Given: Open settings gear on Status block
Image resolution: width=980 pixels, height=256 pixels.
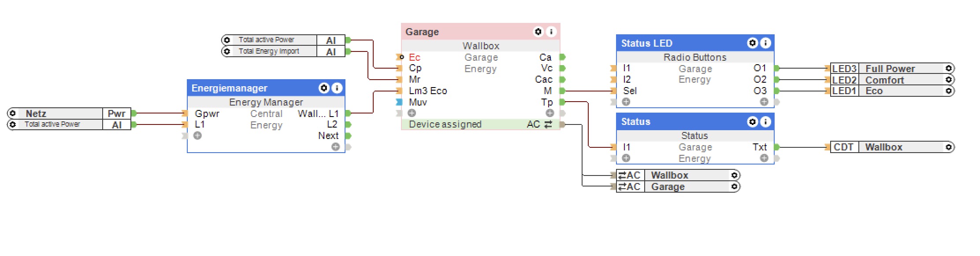Looking at the screenshot, I should pos(753,121).
